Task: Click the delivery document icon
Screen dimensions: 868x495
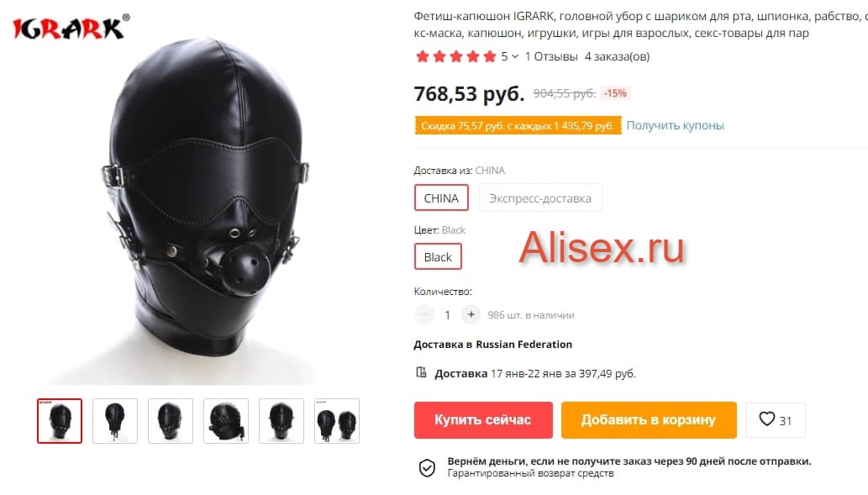Action: click(x=421, y=372)
